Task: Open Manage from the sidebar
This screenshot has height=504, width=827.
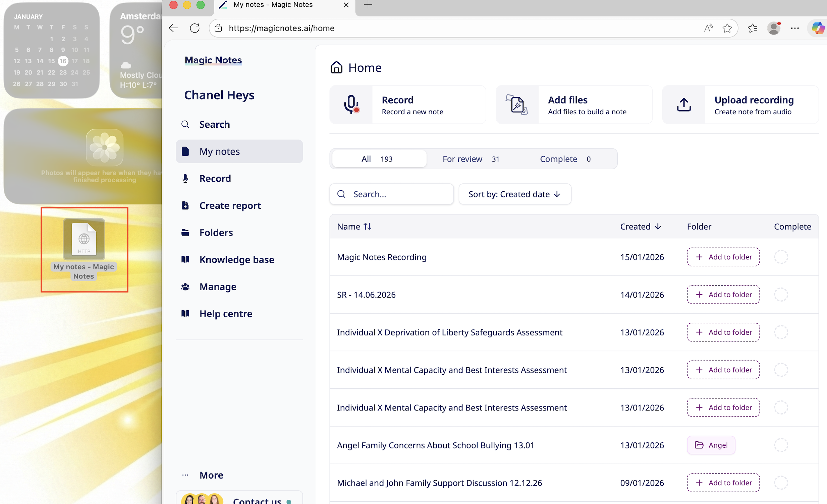Action: [218, 287]
